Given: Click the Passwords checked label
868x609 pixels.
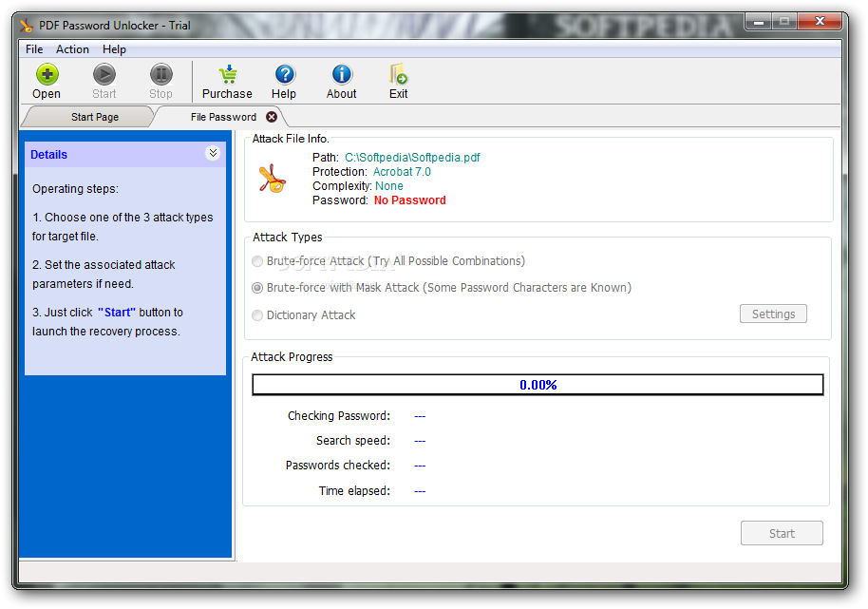Looking at the screenshot, I should 338,466.
